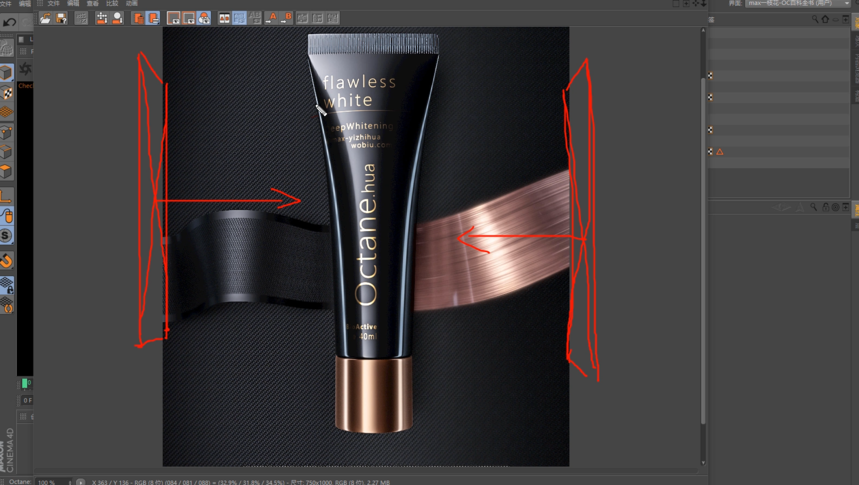Click square-with-plus icon in Object Manager header
The width and height of the screenshot is (859, 485).
(x=846, y=19)
